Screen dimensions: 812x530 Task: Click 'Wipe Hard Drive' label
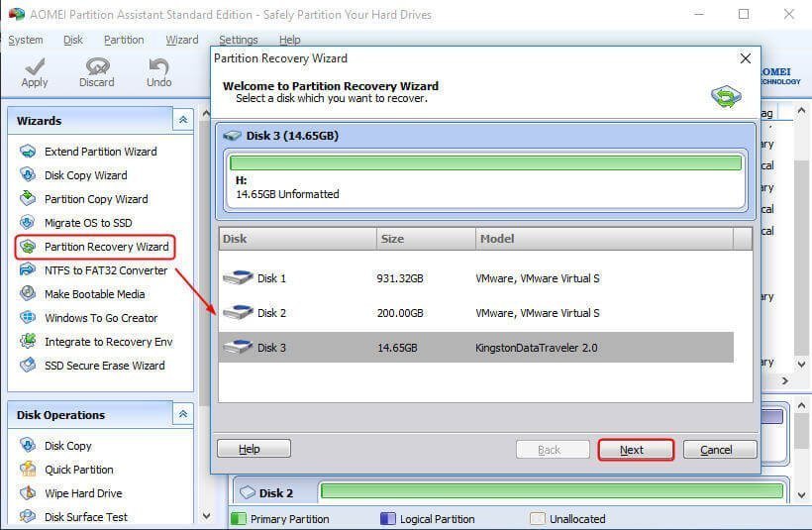83,493
